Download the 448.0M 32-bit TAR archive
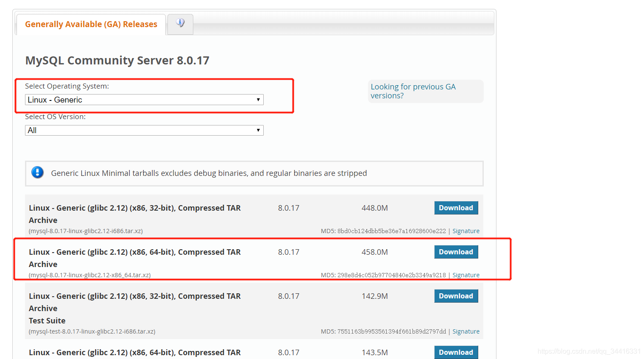Screen dimensions: 644x359 456,208
